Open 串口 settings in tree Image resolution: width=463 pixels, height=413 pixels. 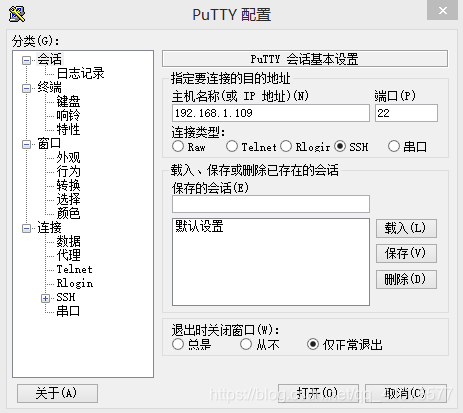[x=68, y=311]
